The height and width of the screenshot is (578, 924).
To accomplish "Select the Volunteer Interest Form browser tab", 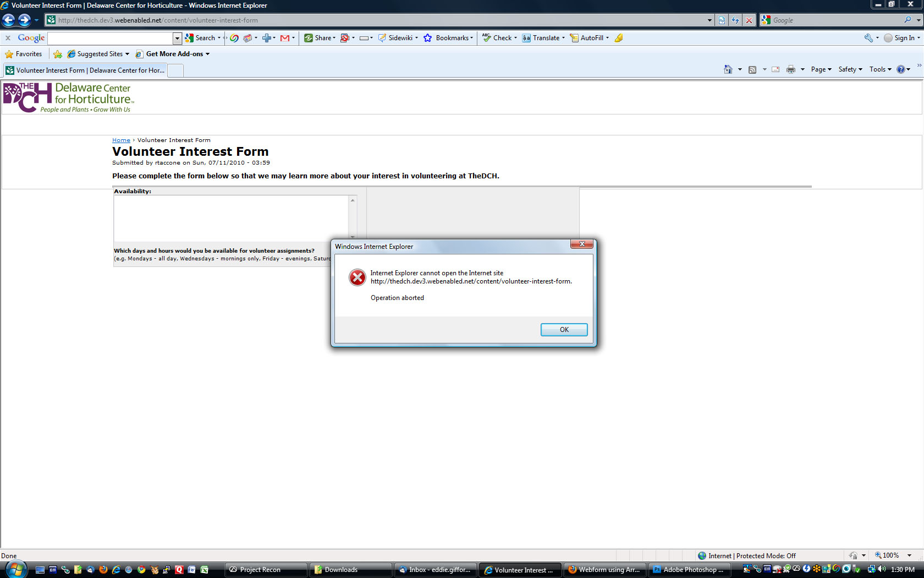I will coord(86,70).
